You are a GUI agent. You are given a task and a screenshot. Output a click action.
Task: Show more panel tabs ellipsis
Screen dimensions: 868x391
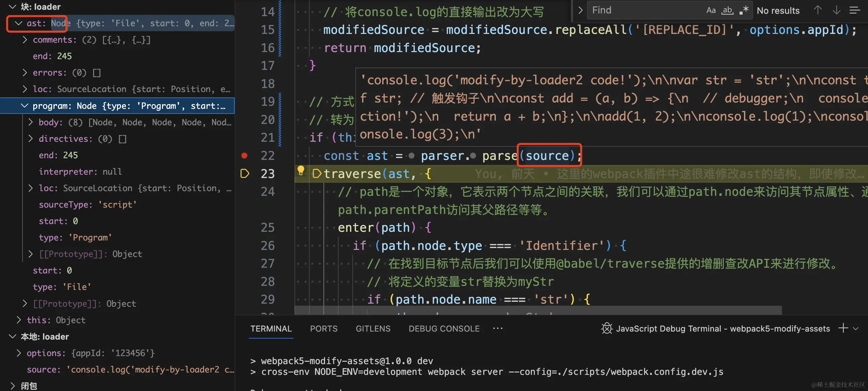pyautogui.click(x=498, y=328)
